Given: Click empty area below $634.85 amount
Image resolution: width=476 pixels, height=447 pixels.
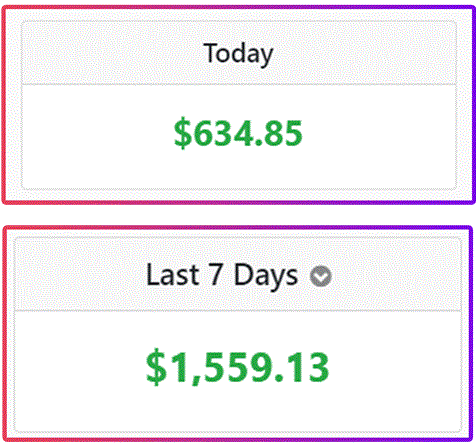Looking at the screenshot, I should (238, 170).
